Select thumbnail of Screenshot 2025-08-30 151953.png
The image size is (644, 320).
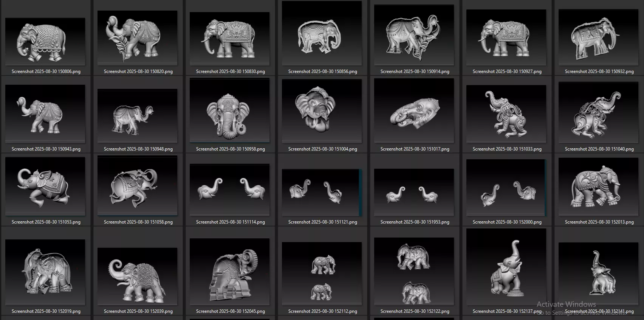point(414,192)
